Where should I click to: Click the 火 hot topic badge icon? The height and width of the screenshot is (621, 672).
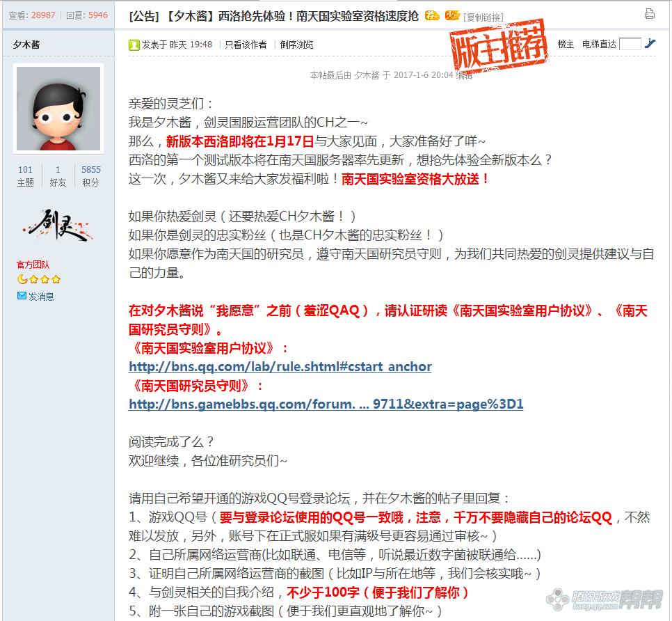tap(452, 16)
